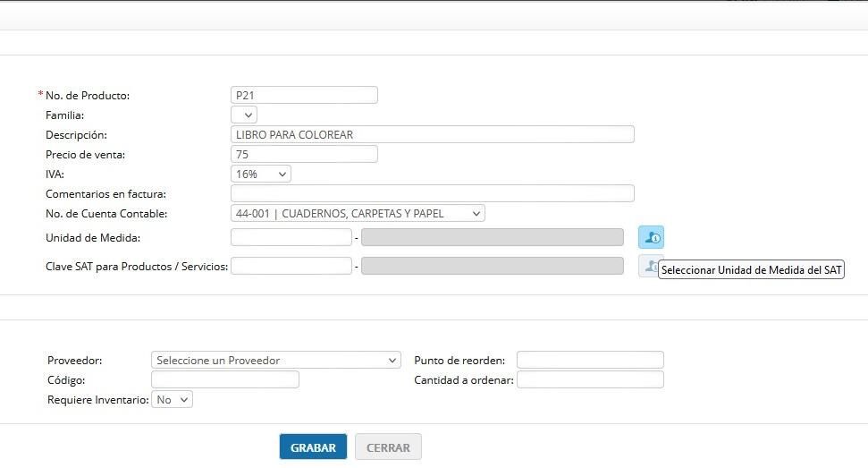Viewport: 868px width, 468px height.
Task: Click the Punto de reorden field
Action: click(590, 360)
